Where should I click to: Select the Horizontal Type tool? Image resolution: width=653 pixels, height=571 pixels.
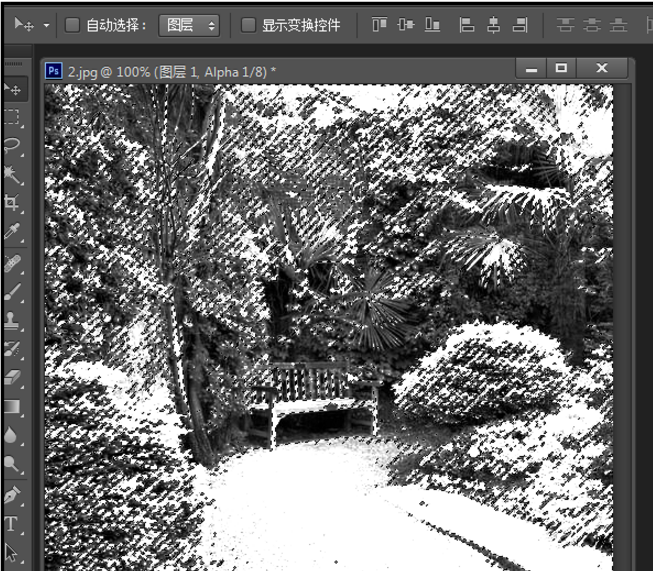pyautogui.click(x=12, y=524)
